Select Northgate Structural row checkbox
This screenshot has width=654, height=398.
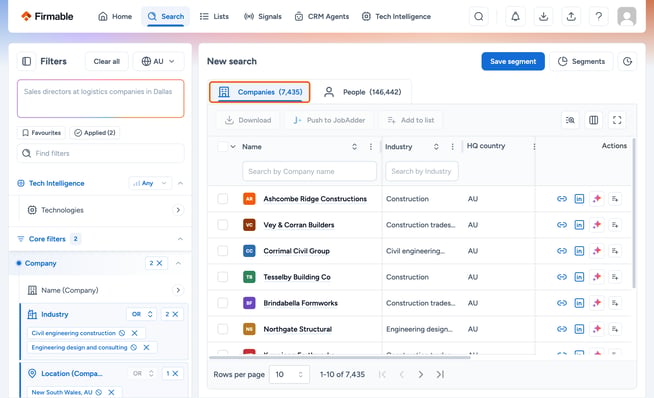pyautogui.click(x=223, y=329)
